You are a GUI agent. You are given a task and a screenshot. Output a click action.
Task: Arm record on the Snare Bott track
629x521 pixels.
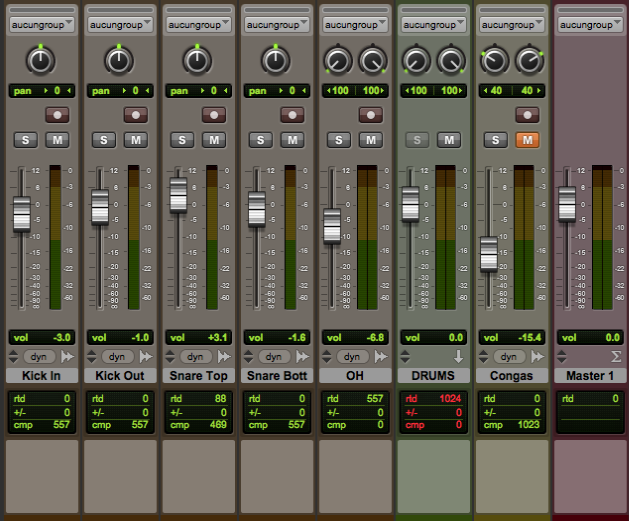pos(292,115)
